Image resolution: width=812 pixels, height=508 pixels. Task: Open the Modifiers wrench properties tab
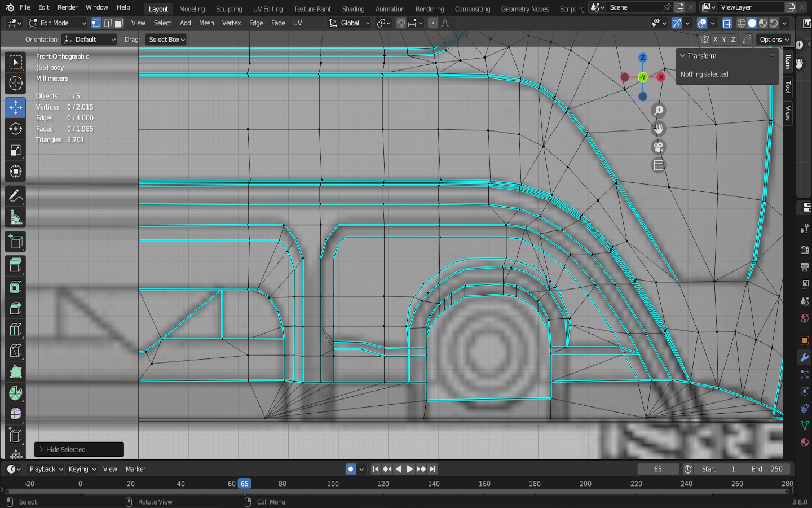805,357
